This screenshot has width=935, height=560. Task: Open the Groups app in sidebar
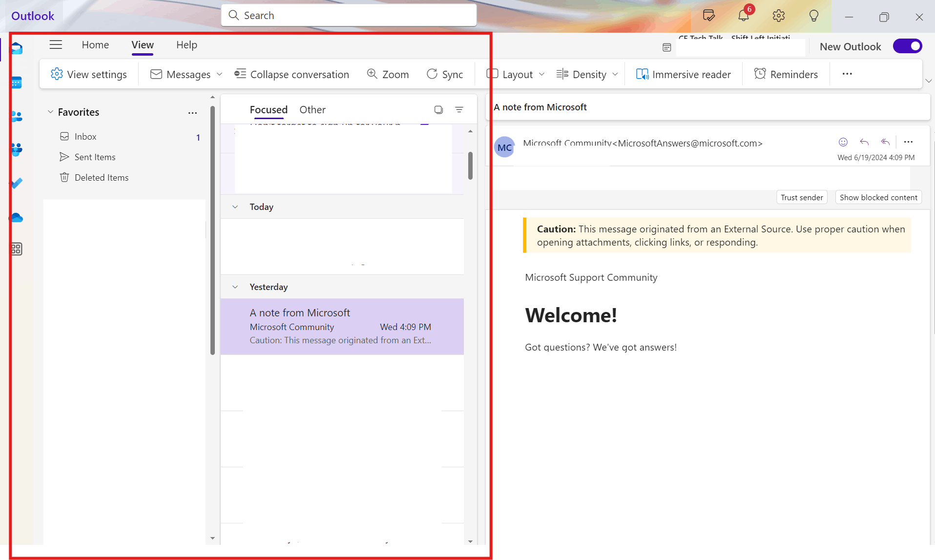coord(17,149)
